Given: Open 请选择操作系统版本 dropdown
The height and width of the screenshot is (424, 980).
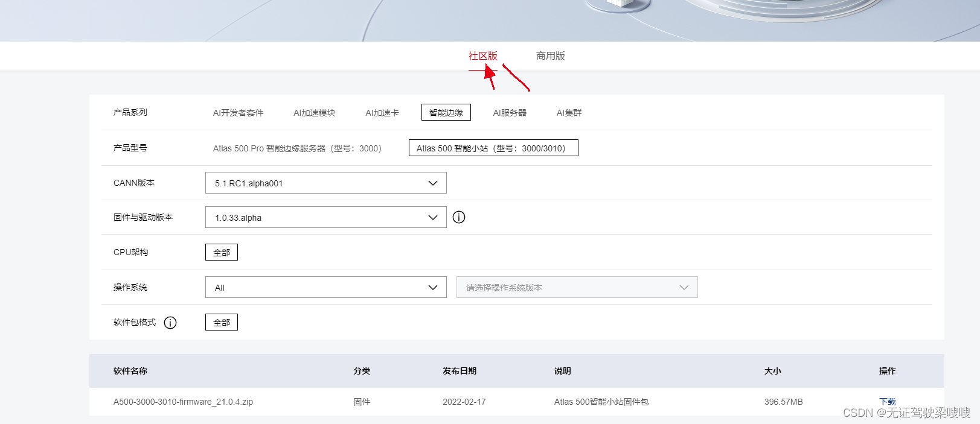Looking at the screenshot, I should (577, 287).
